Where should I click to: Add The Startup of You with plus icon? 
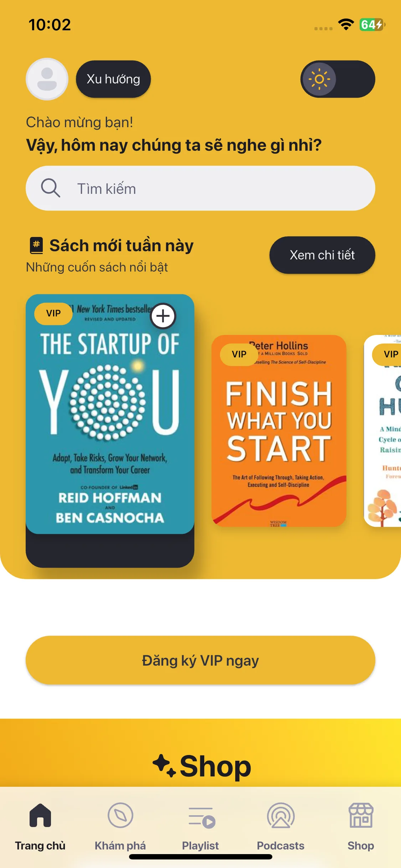[x=163, y=316]
